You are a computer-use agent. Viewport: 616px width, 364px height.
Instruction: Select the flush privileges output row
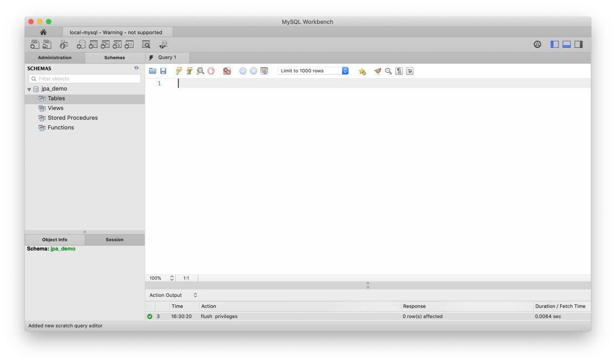pyautogui.click(x=368, y=316)
